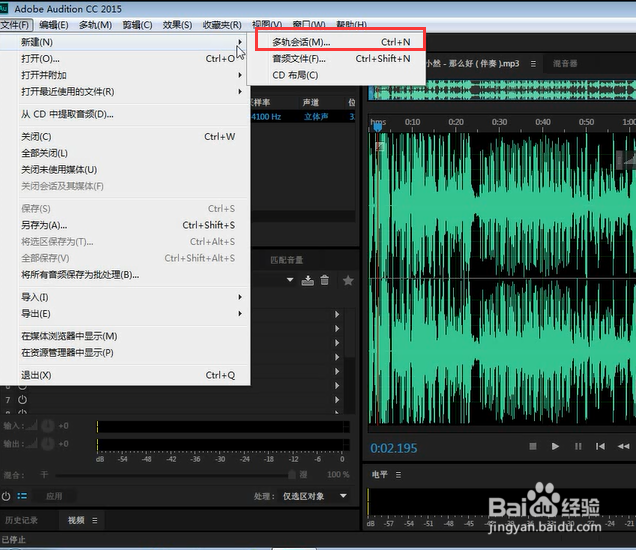
Task: Click the 4100 Hz sample rate cell
Action: pos(266,117)
